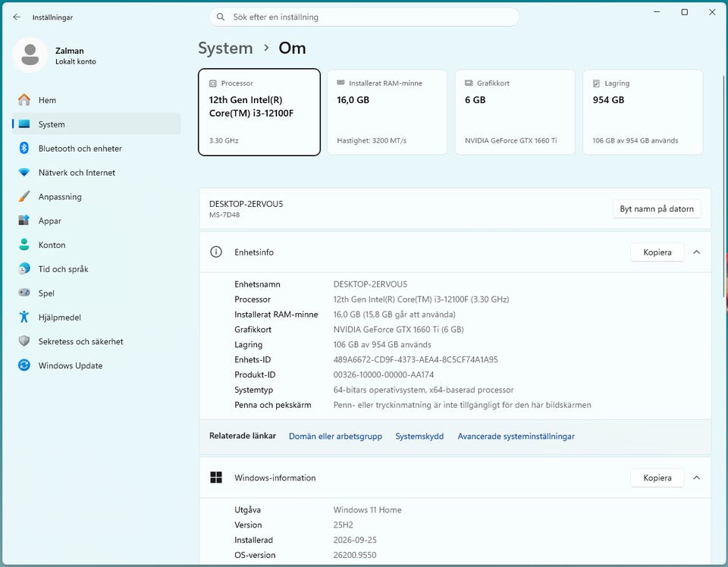Image resolution: width=728 pixels, height=567 pixels.
Task: Click the MS-7D48 model text
Action: [224, 215]
